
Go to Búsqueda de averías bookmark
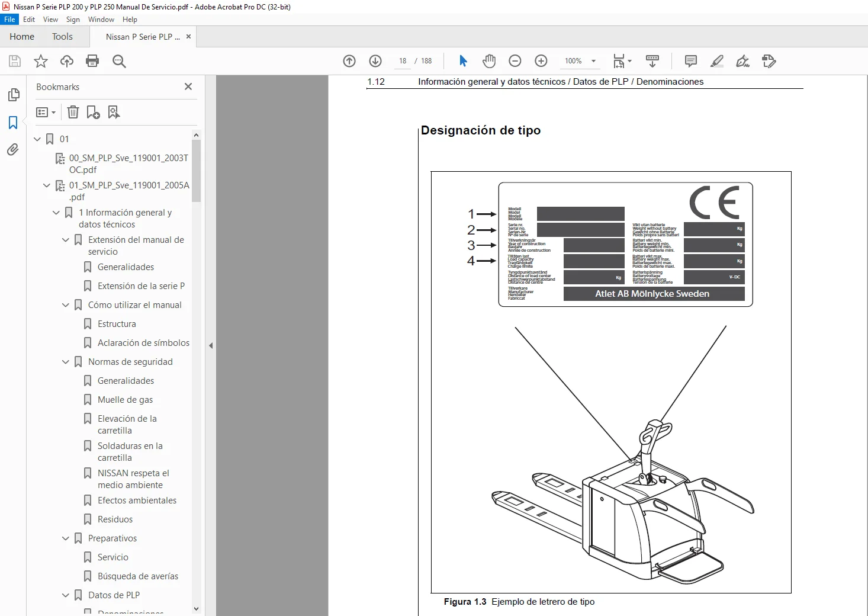coord(137,576)
